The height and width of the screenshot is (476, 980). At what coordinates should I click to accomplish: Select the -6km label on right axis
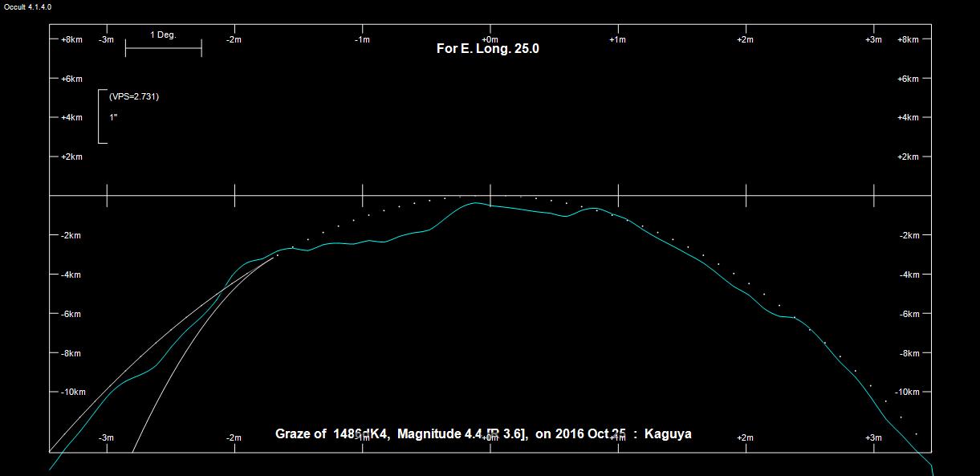(908, 314)
